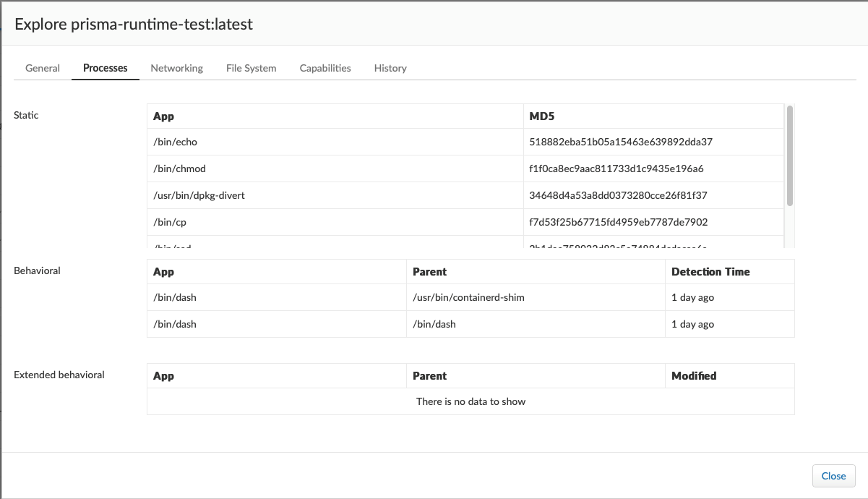868x499 pixels.
Task: Select the /bin/echo row
Action: 175,142
